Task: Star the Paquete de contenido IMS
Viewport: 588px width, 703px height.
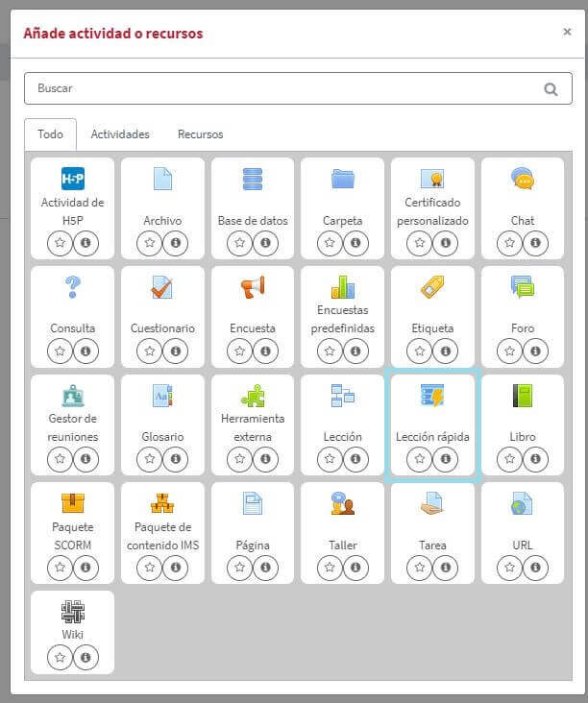Action: pyautogui.click(x=149, y=568)
